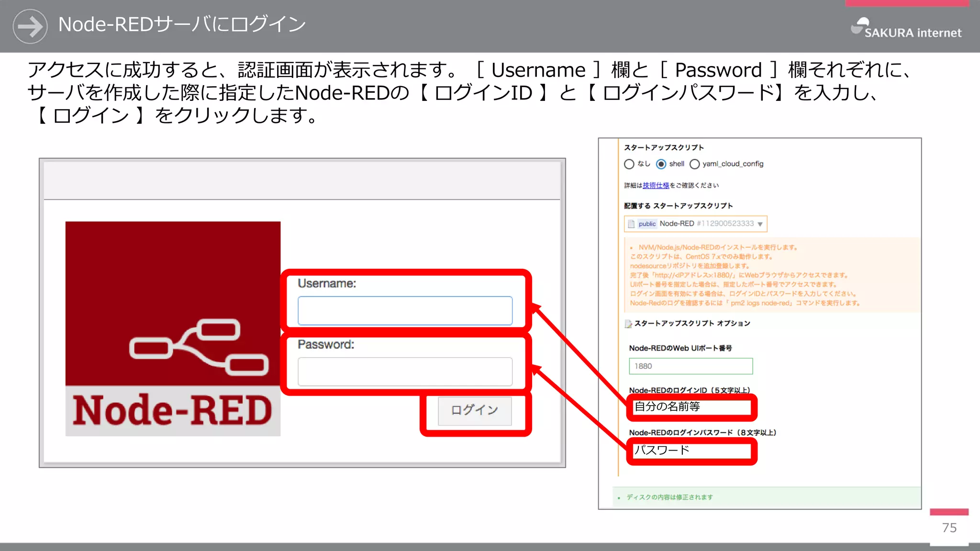This screenshot has height=551, width=980.
Task: Click the 配置する スタートアップスクリプト label
Action: click(678, 206)
